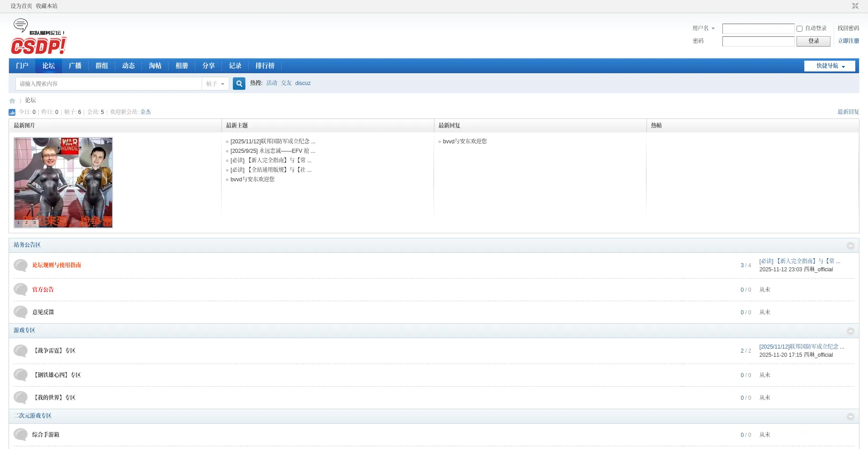Click the hot search term 活动
The width and height of the screenshot is (868, 449).
point(272,83)
